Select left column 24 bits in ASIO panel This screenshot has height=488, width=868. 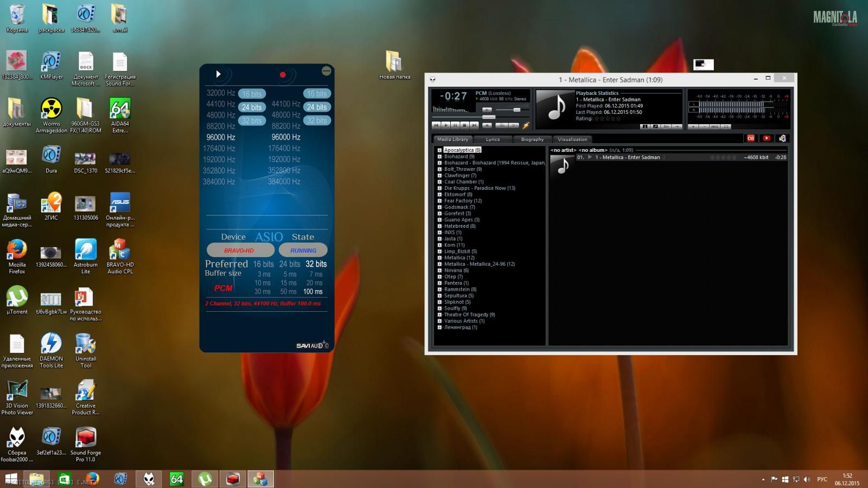pyautogui.click(x=252, y=107)
